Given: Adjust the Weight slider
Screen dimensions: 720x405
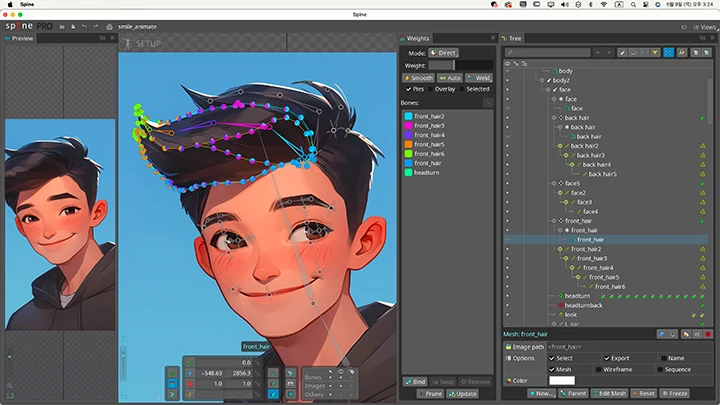Looking at the screenshot, I should (x=461, y=65).
